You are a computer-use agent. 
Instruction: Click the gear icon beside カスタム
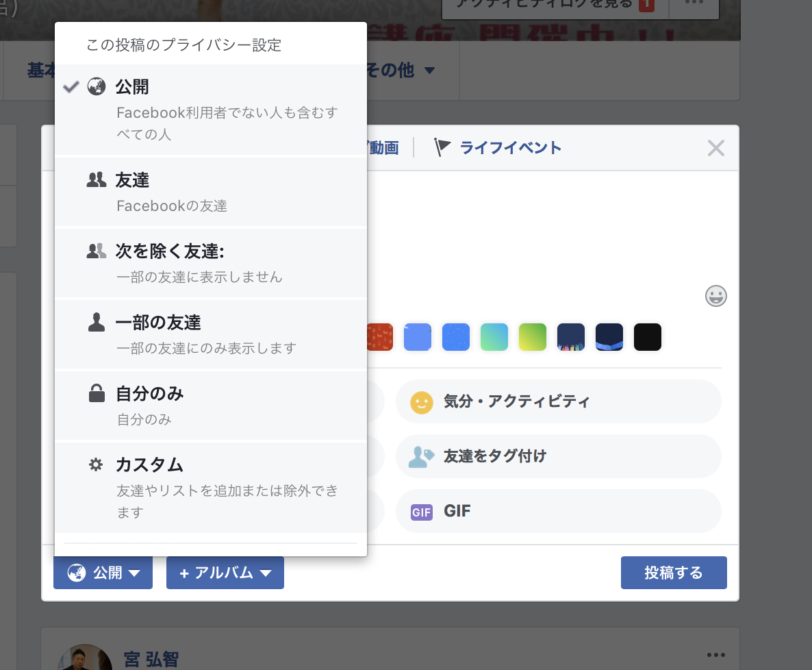[x=96, y=464]
